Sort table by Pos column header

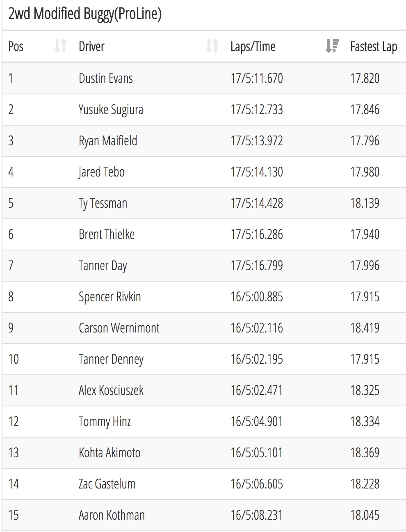pyautogui.click(x=16, y=46)
